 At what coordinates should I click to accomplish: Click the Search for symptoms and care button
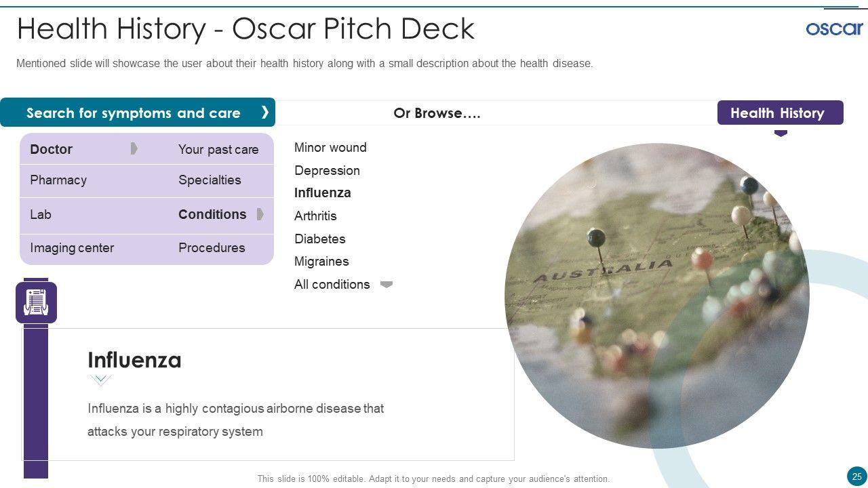(134, 113)
